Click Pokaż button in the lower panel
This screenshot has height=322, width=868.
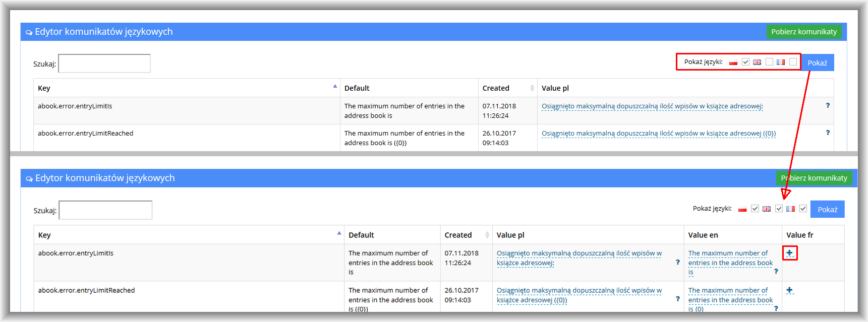coord(828,209)
